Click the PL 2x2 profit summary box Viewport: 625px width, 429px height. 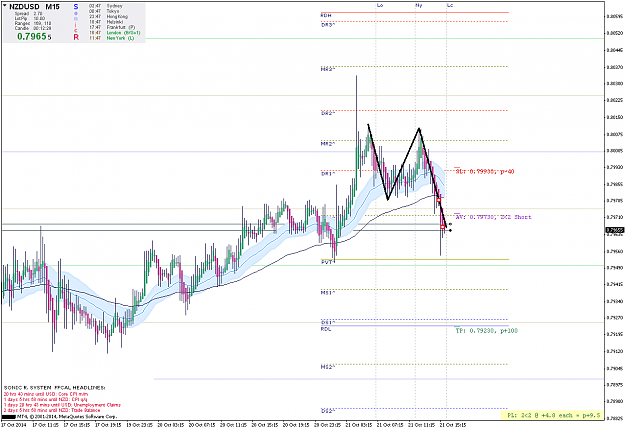point(552,415)
